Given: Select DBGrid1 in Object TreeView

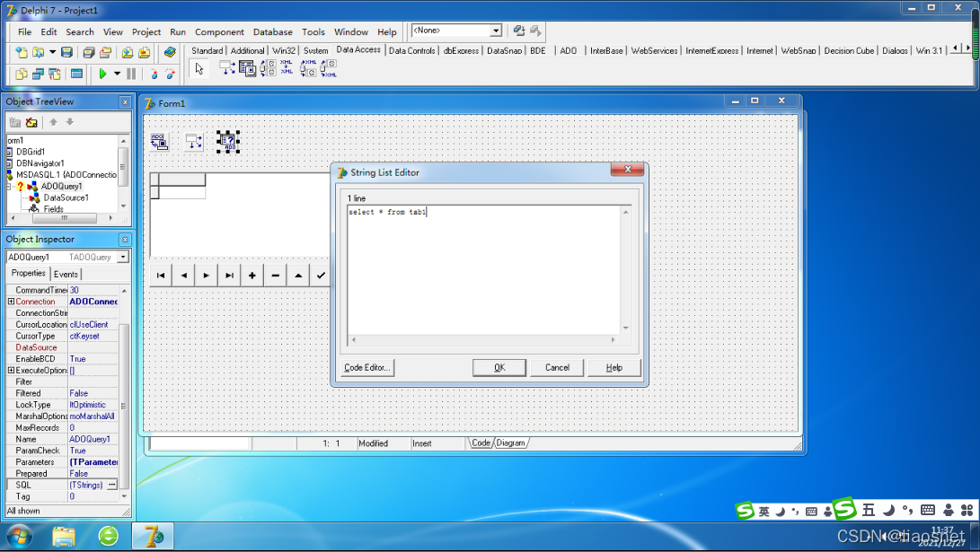Looking at the screenshot, I should pyautogui.click(x=30, y=152).
